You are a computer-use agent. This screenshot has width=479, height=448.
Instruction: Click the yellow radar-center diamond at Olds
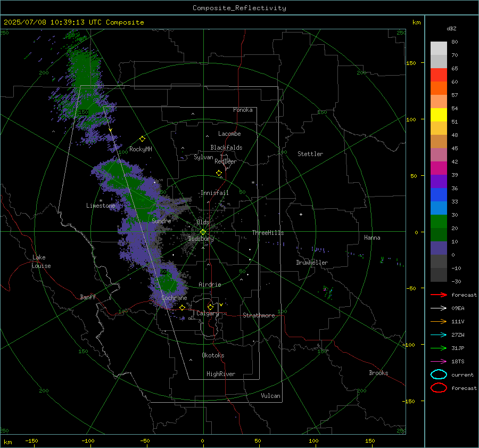(203, 232)
